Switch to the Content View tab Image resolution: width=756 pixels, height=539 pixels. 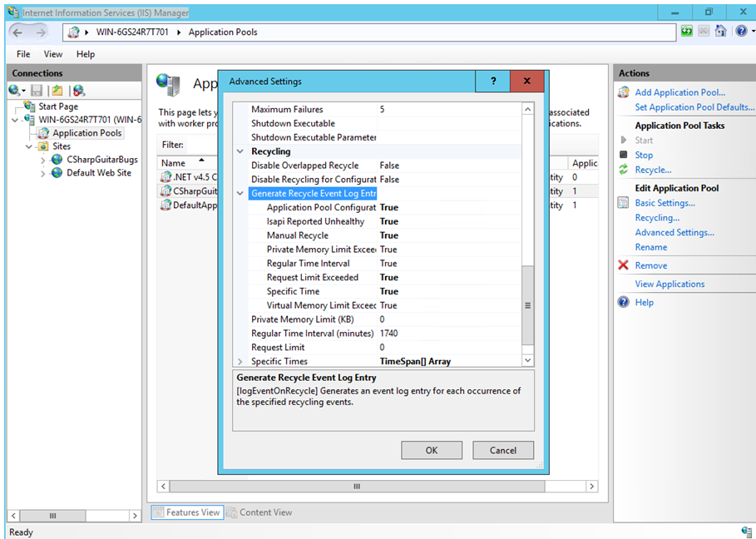point(259,512)
